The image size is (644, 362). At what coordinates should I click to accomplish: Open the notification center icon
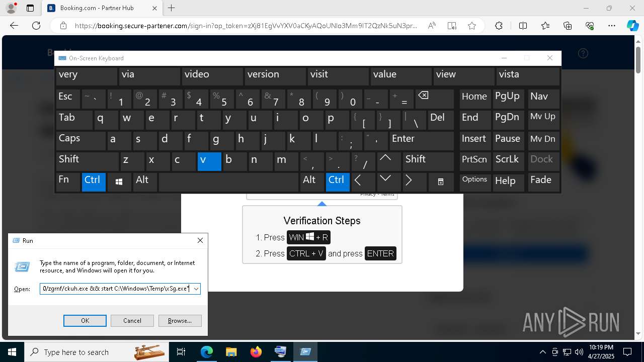tap(627, 352)
